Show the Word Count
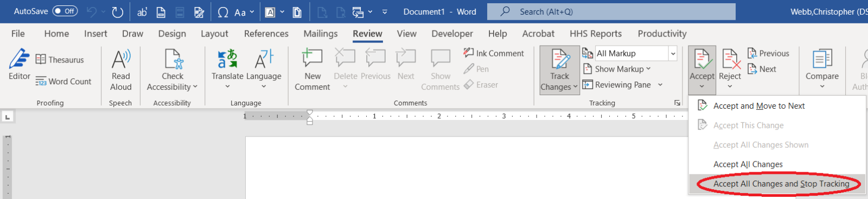Image resolution: width=868 pixels, height=199 pixels. click(63, 82)
